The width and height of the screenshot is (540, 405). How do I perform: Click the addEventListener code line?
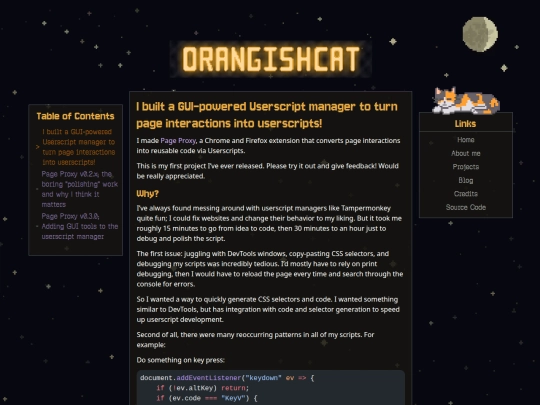(x=227, y=378)
